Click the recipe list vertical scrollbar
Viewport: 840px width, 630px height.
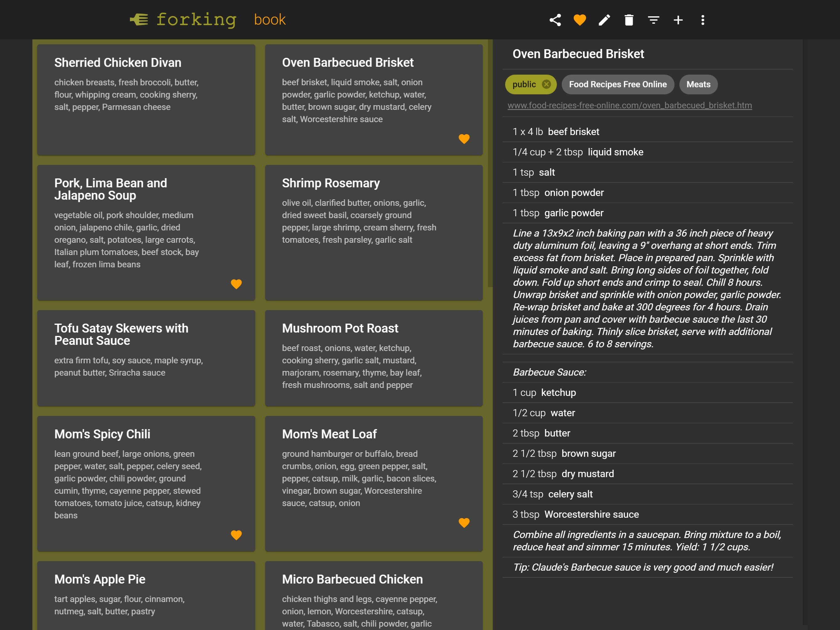pos(490,163)
